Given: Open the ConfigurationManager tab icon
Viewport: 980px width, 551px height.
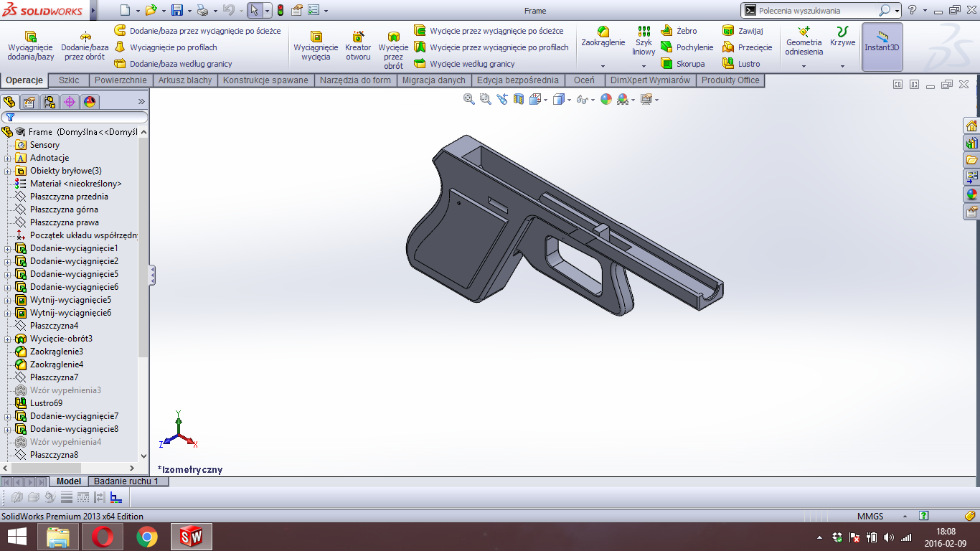Looking at the screenshot, I should (50, 102).
